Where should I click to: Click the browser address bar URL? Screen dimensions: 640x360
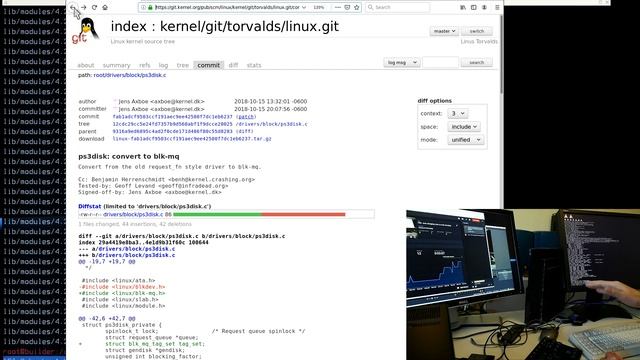[227, 7]
